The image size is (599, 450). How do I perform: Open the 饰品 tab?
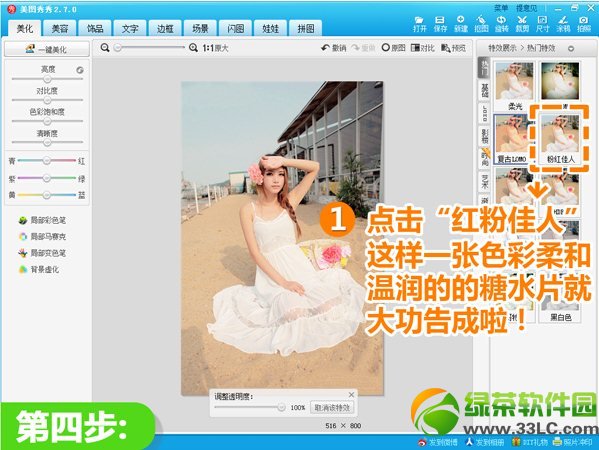[95, 29]
